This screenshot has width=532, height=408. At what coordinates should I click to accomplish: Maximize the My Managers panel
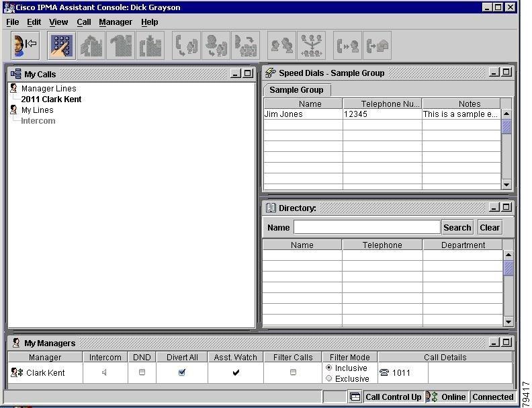[x=506, y=342]
